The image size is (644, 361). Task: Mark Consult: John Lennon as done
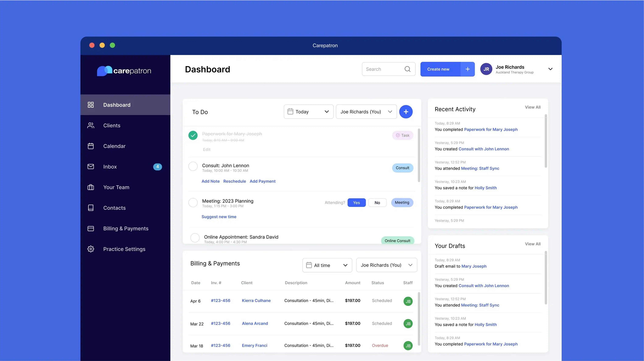(x=193, y=166)
